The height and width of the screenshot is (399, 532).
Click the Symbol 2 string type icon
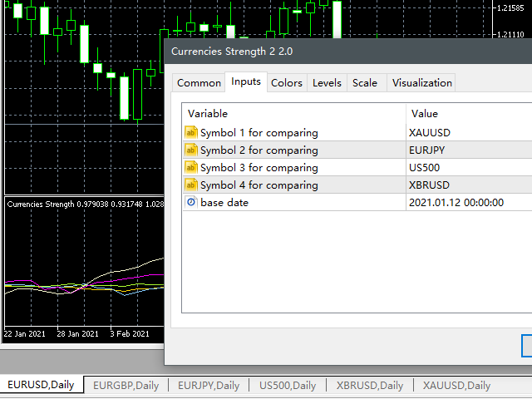[191, 150]
